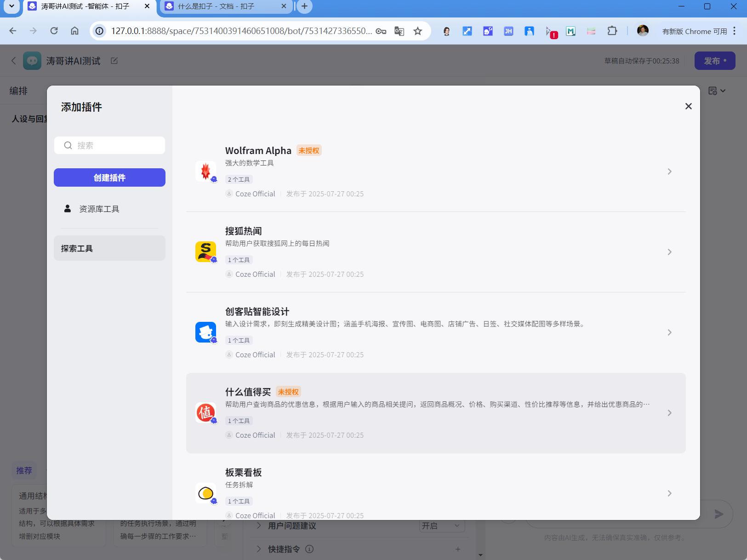Click the 有新版 Chrome 可用 update button
The image size is (747, 560).
(x=695, y=31)
